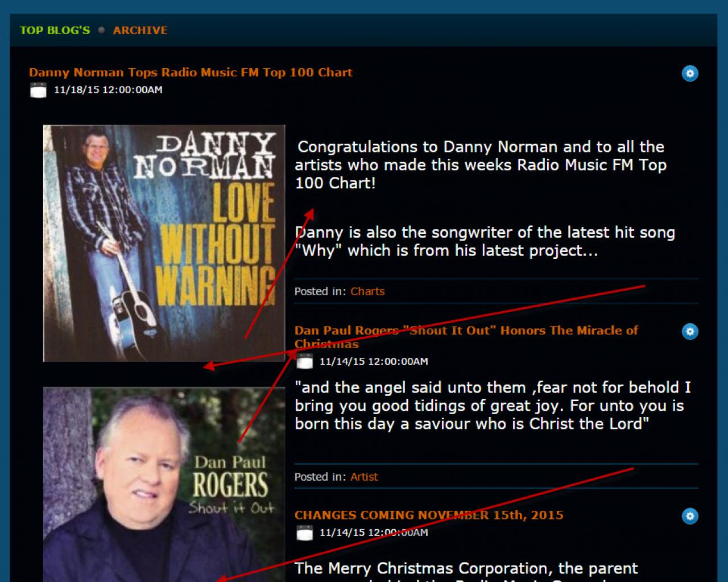Open settings gear for Changes Coming post
728x582 pixels.
pos(690,516)
